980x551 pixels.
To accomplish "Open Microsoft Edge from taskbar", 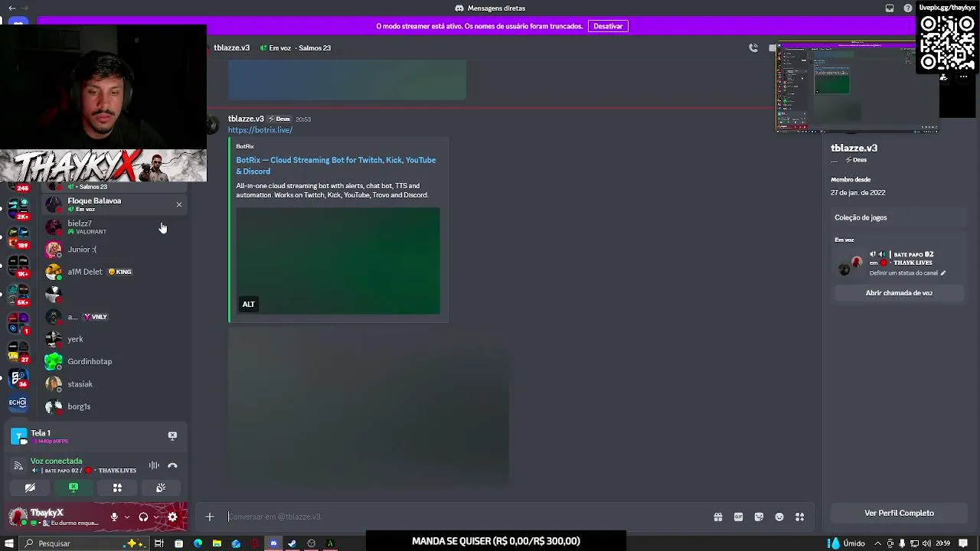I will tap(198, 543).
